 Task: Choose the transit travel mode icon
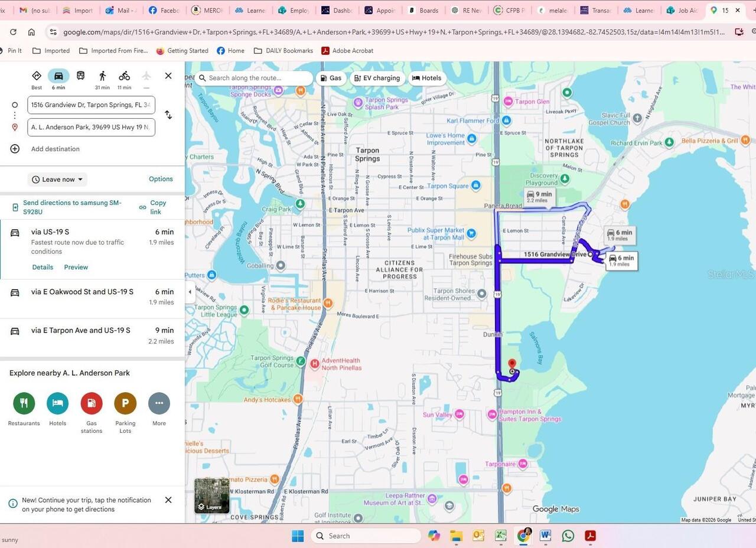point(80,76)
